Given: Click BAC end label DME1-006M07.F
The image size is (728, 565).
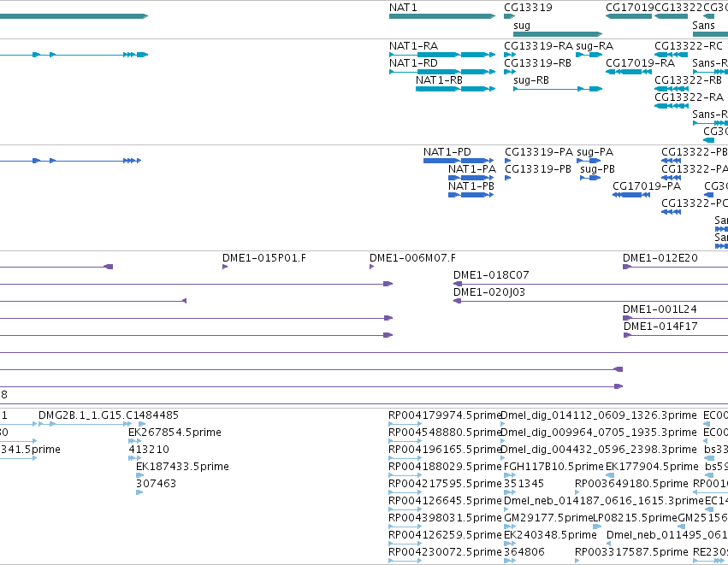Looking at the screenshot, I should coord(412,258).
